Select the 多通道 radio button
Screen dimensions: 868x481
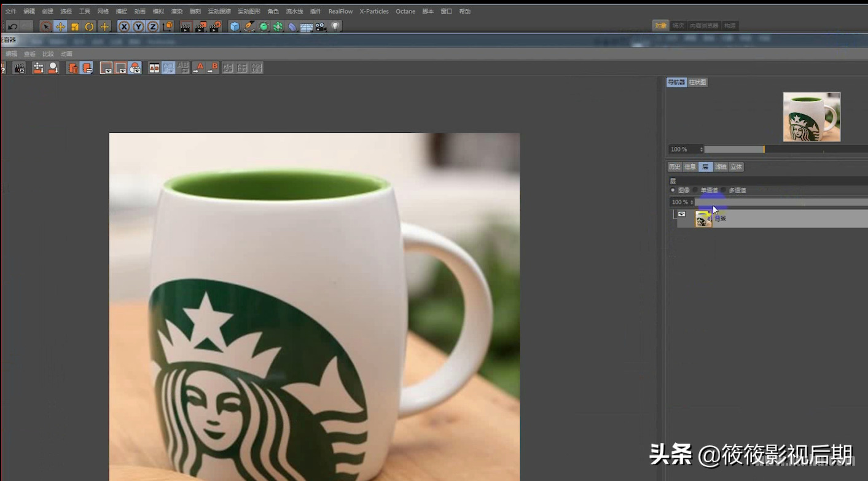[724, 190]
